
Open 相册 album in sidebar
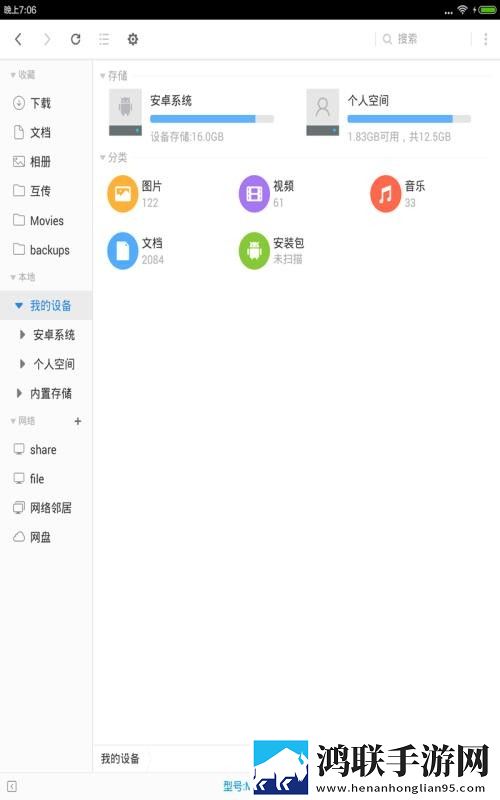coord(46,162)
